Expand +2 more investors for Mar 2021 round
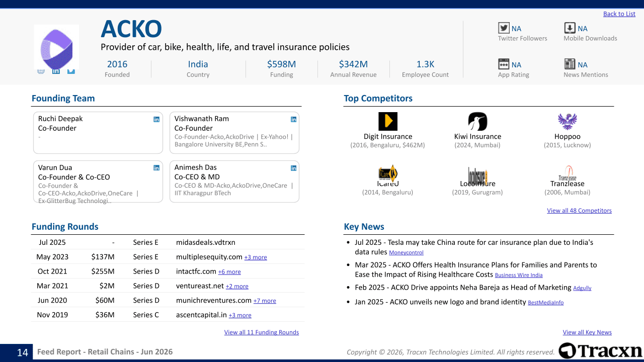This screenshot has width=644, height=362. click(237, 287)
